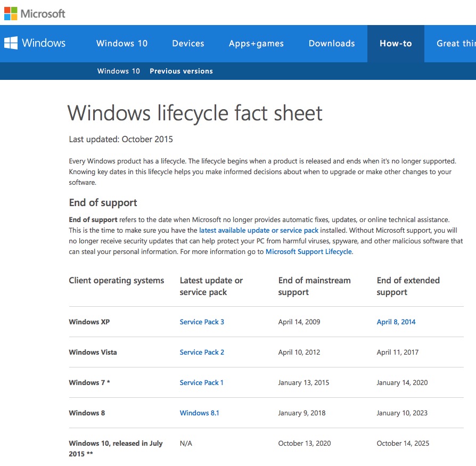This screenshot has height=466, width=476.
Task: Open the Microsoft Support Lifecycle link
Action: click(309, 252)
